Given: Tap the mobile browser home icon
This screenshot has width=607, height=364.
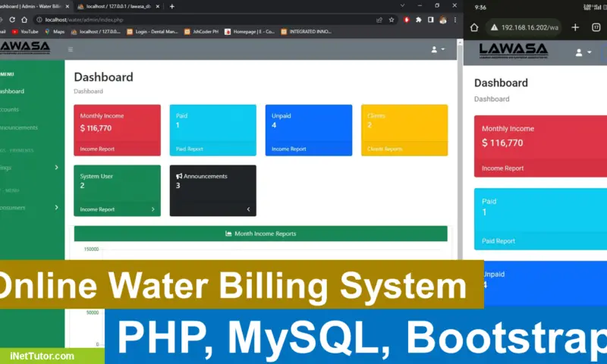Looking at the screenshot, I should click(x=474, y=27).
